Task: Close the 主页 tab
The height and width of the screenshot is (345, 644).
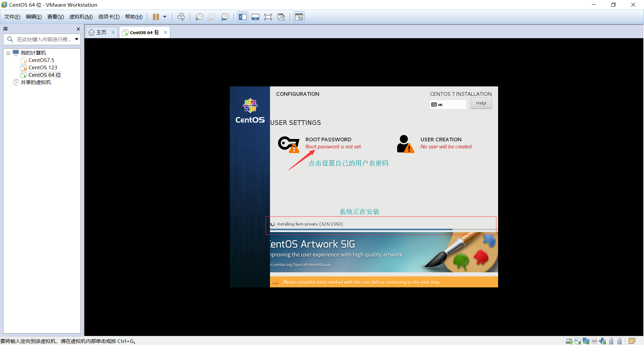Action: 113,32
